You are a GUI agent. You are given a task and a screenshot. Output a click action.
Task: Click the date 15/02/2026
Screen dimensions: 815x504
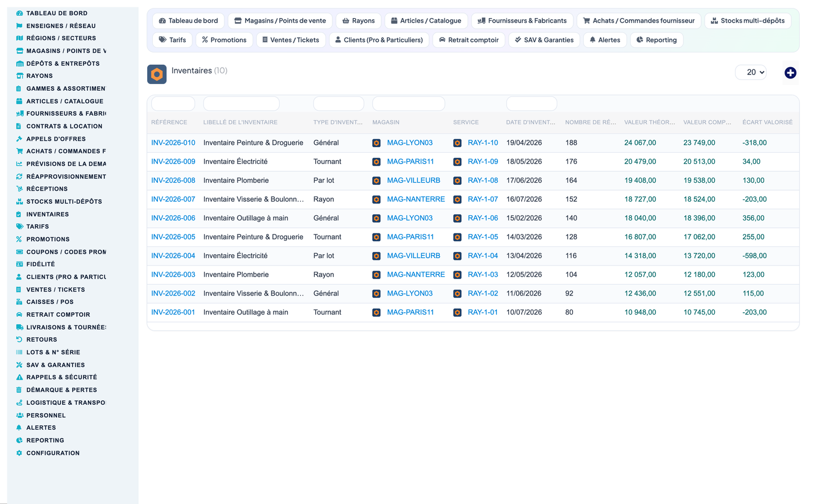(x=524, y=218)
